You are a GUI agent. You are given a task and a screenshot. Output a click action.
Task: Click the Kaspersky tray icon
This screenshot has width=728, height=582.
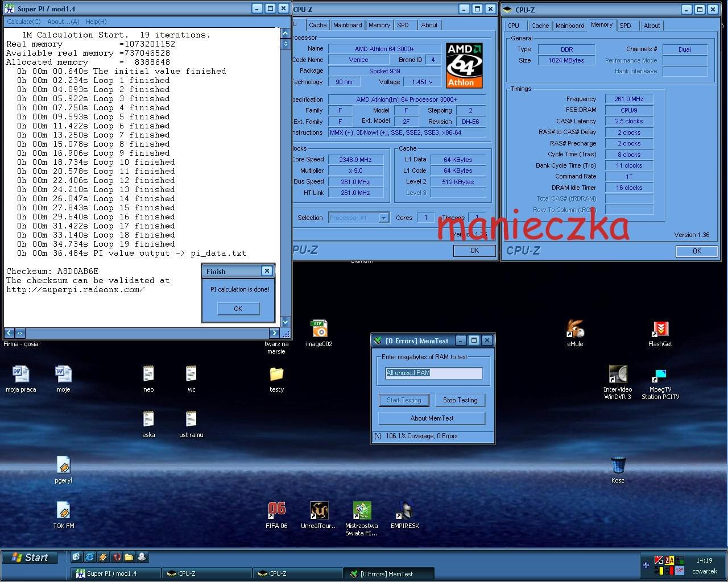coord(659,560)
